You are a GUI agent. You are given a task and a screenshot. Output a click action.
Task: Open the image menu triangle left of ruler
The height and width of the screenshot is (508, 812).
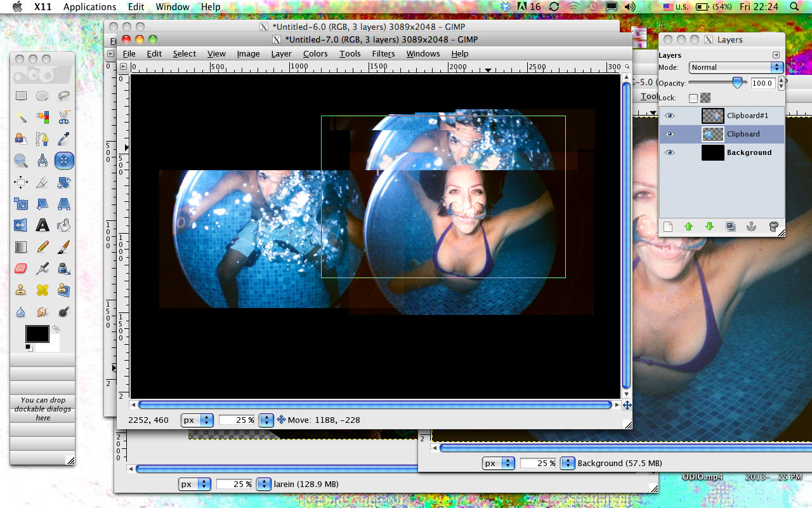[123, 66]
